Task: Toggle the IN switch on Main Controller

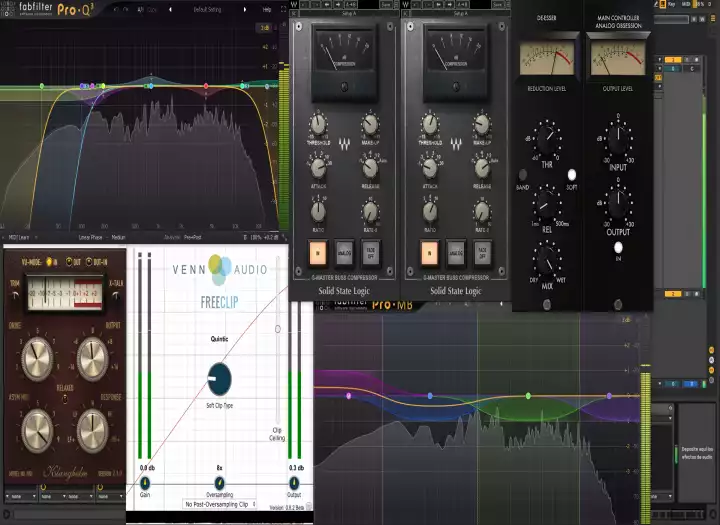Action: (x=618, y=248)
